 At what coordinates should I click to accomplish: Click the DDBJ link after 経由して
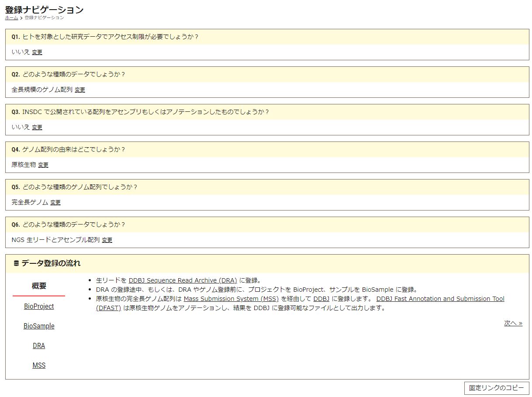(x=321, y=299)
